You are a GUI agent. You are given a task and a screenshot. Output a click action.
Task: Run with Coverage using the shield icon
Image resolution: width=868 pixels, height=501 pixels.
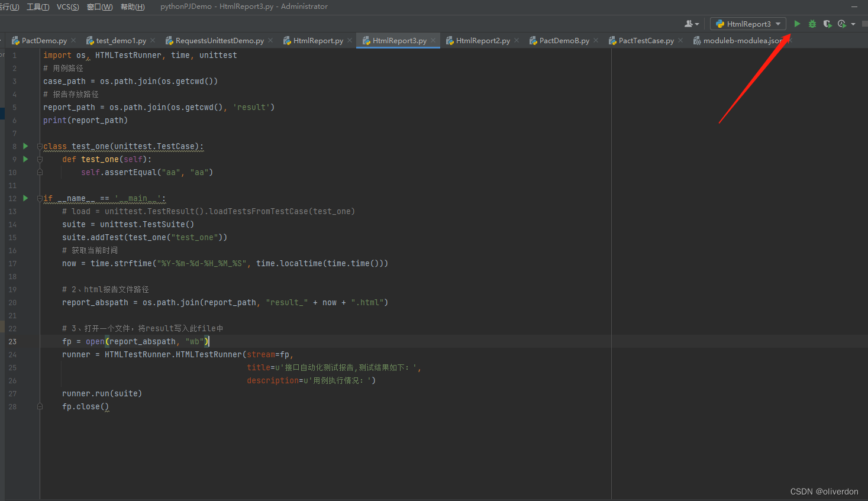[827, 24]
